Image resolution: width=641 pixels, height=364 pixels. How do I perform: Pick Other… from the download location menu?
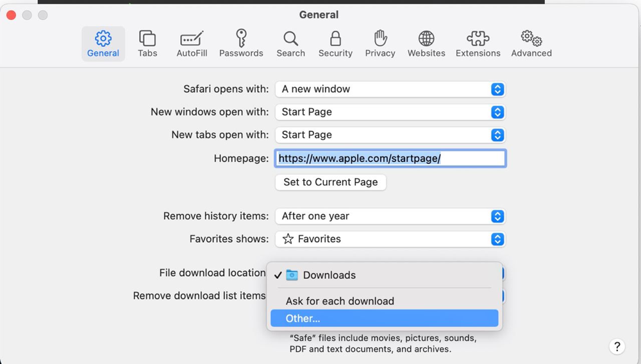point(303,318)
